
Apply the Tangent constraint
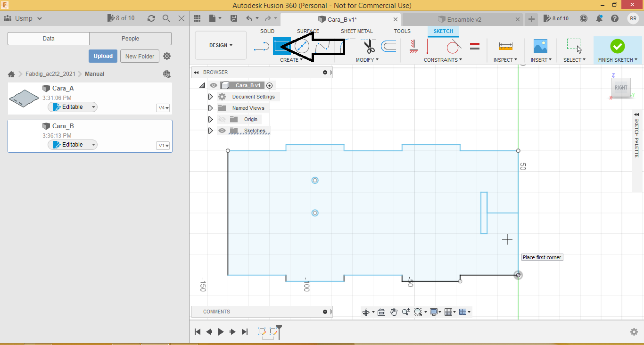[454, 46]
